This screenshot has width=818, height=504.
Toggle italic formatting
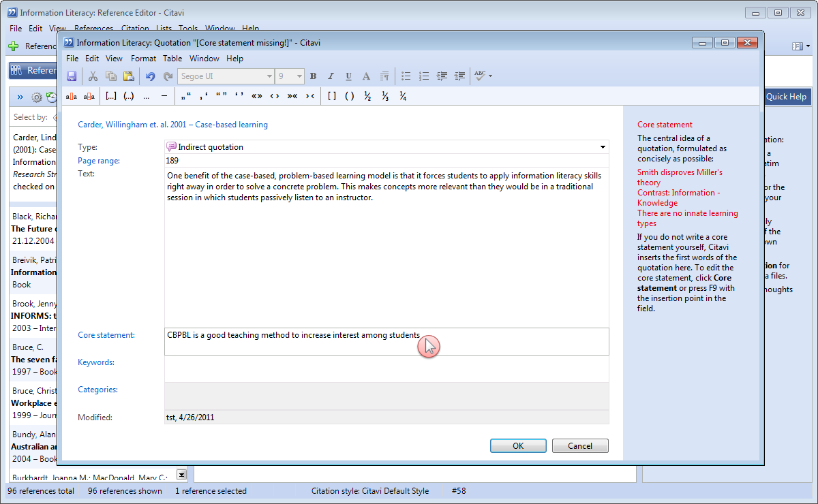coord(331,76)
